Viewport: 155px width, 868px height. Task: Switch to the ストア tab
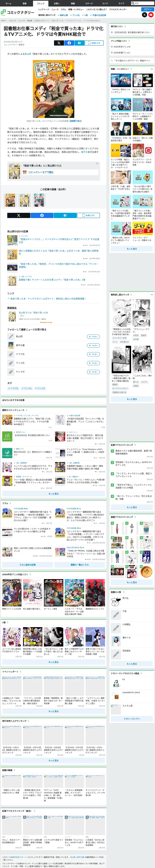[105, 3]
